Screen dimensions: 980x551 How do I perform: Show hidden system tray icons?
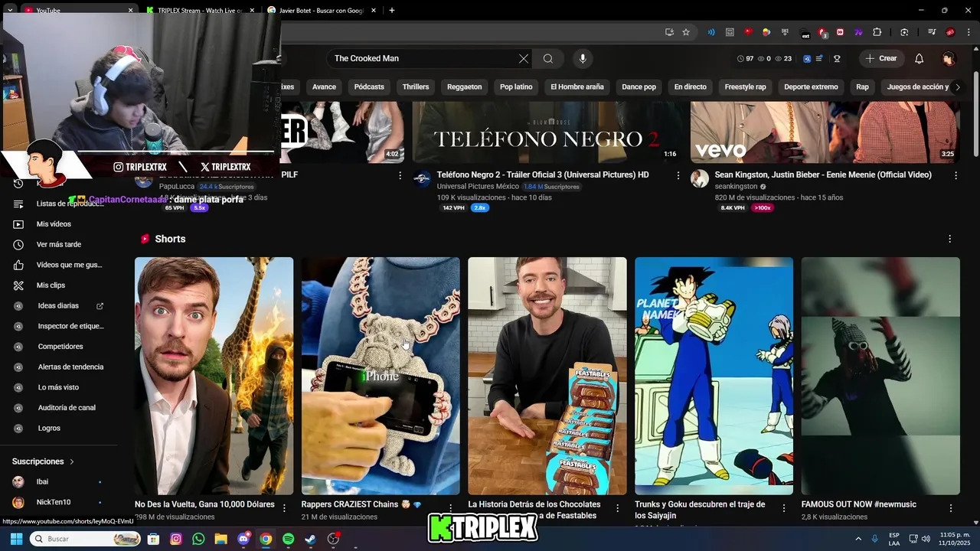[858, 539]
